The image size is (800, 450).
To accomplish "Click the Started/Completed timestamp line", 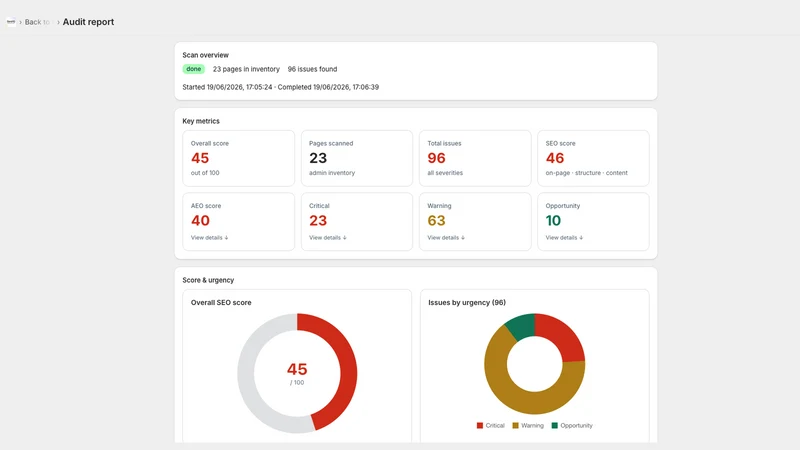I will pyautogui.click(x=281, y=87).
